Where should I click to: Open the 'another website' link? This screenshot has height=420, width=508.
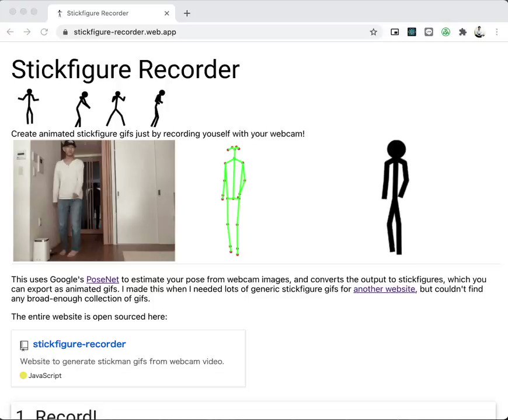click(384, 289)
